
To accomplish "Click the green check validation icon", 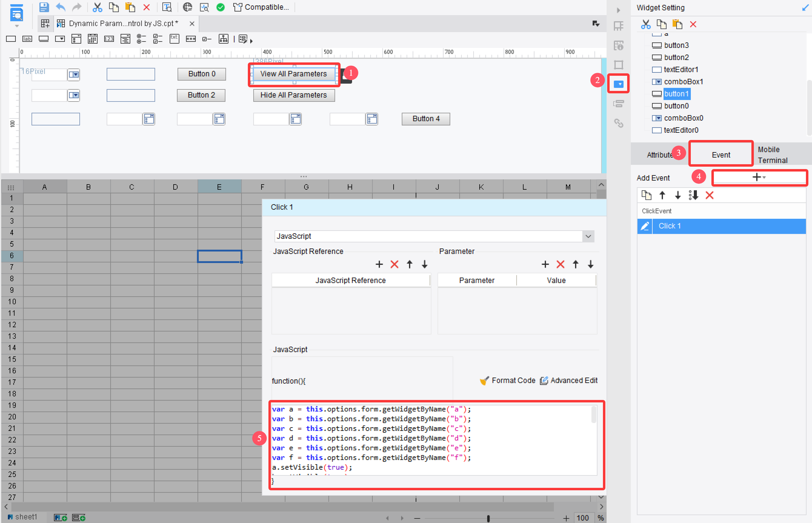I will pyautogui.click(x=220, y=7).
